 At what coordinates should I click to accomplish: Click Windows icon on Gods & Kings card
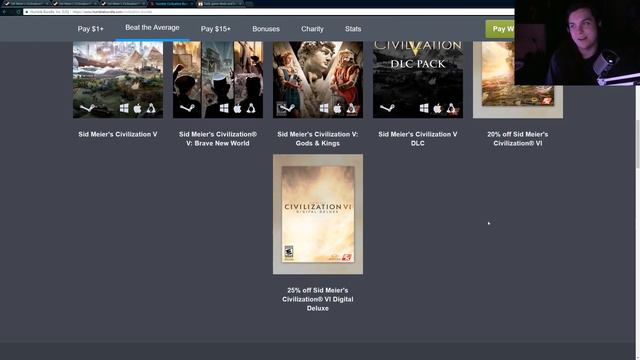[x=324, y=108]
